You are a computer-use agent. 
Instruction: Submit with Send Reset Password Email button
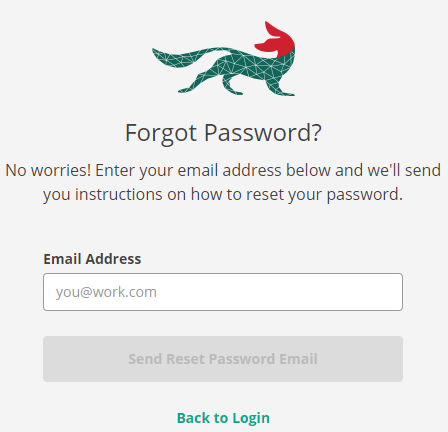click(223, 359)
